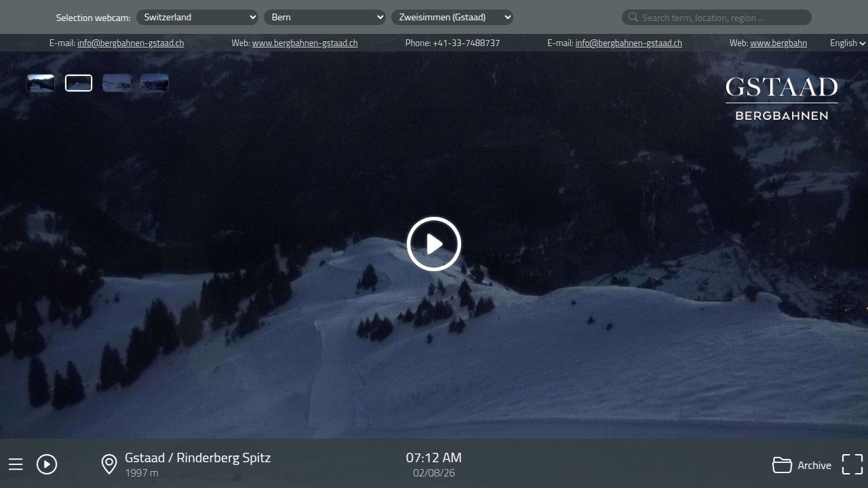Open the English language selector

pyautogui.click(x=847, y=43)
